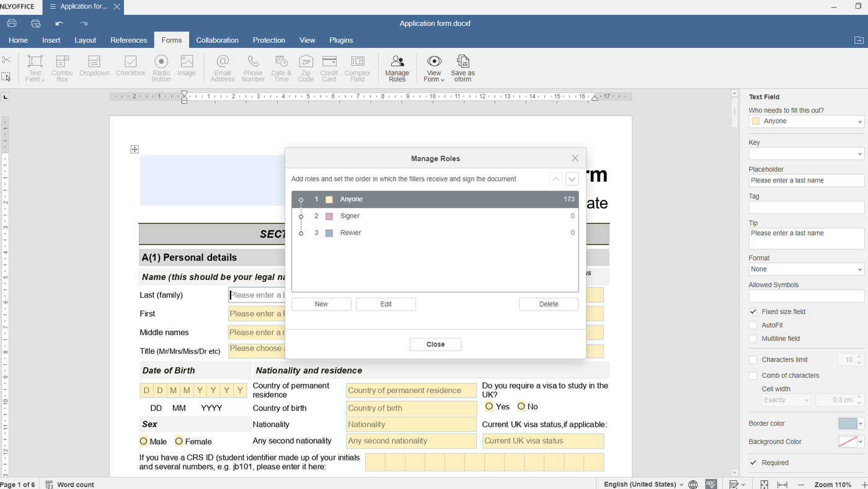Open the Save as oform tool
The height and width of the screenshot is (489, 868).
(463, 67)
